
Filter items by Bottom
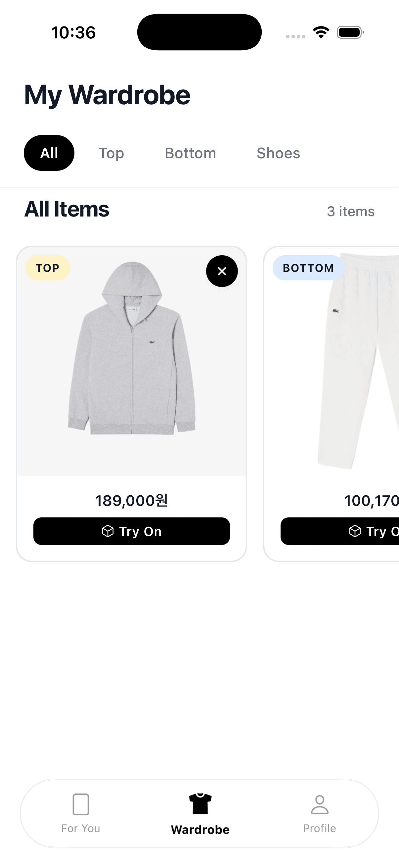190,153
